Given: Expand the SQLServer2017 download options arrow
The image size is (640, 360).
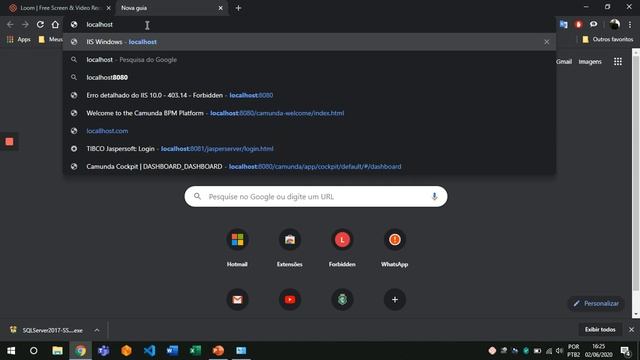Looking at the screenshot, I should pos(97,330).
